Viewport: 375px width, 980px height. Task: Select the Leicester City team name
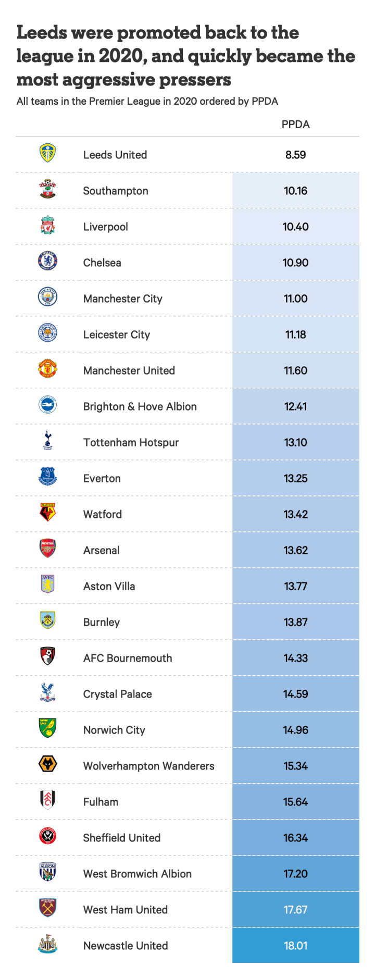pyautogui.click(x=117, y=334)
